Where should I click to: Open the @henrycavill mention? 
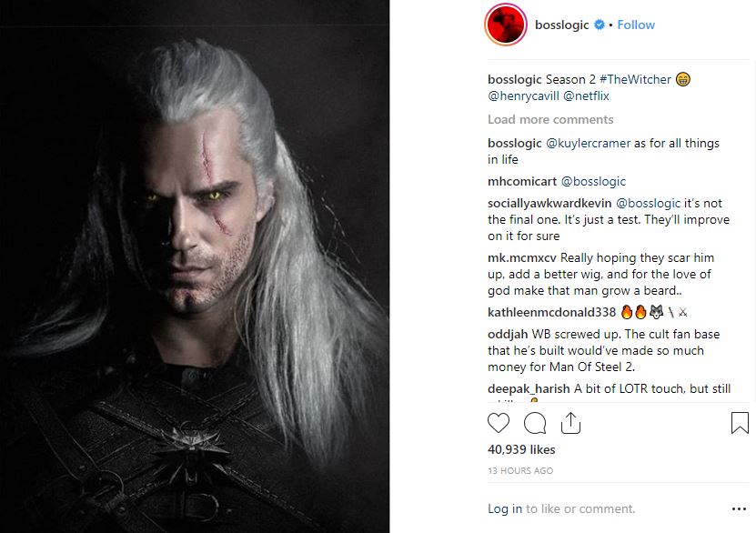(x=523, y=95)
